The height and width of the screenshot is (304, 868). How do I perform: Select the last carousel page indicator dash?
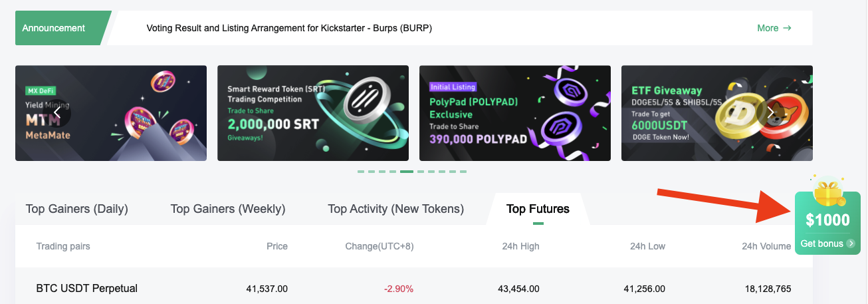click(463, 172)
